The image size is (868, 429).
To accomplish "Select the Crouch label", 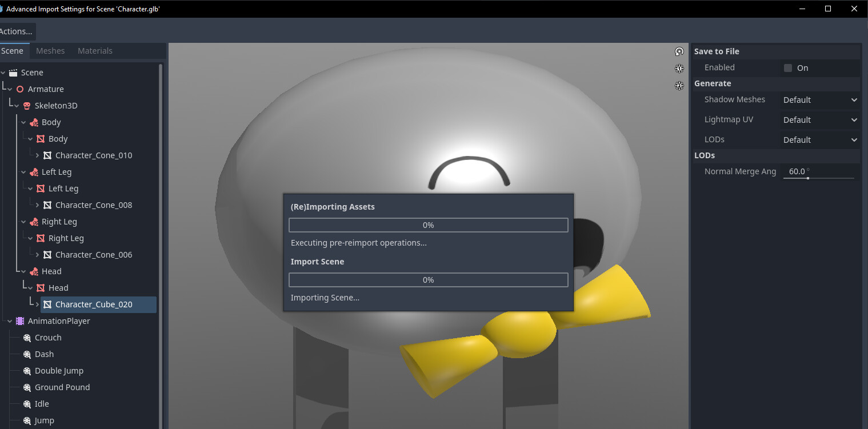I will (x=48, y=338).
